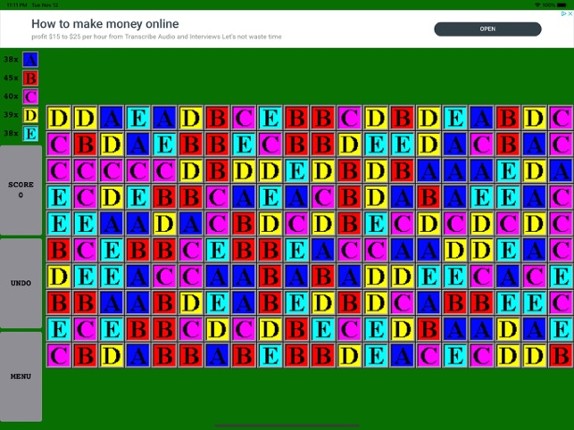Viewport: 574px width, 430px height.
Task: Tap the UNDO button
Action: [21, 283]
